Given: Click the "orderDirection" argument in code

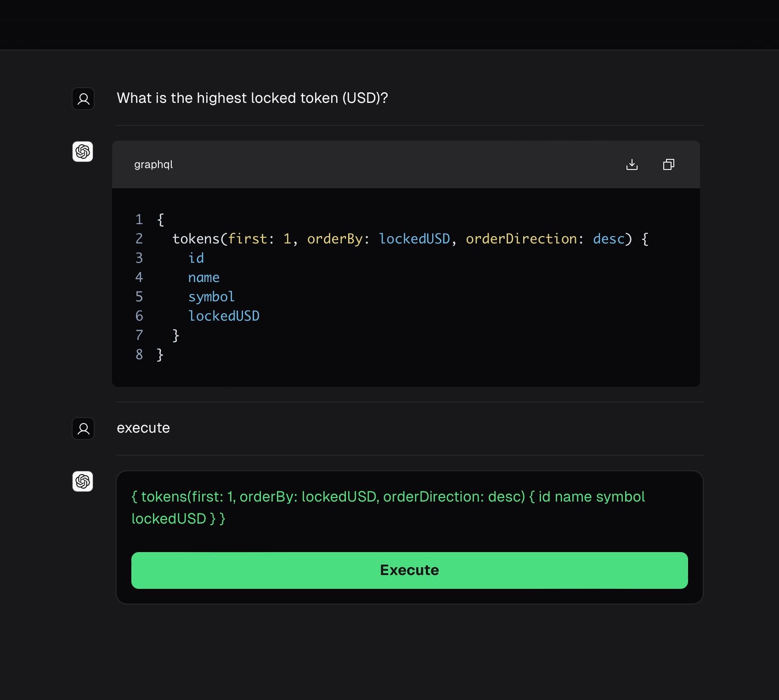Looking at the screenshot, I should [x=521, y=239].
